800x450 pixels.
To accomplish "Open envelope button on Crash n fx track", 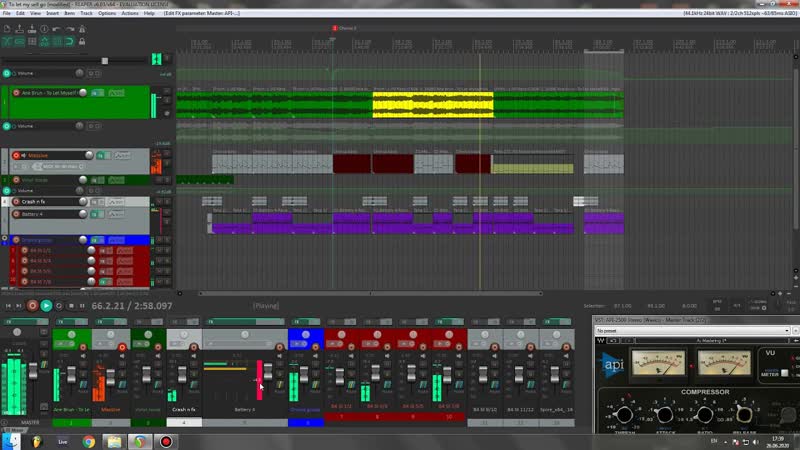I will (x=116, y=202).
